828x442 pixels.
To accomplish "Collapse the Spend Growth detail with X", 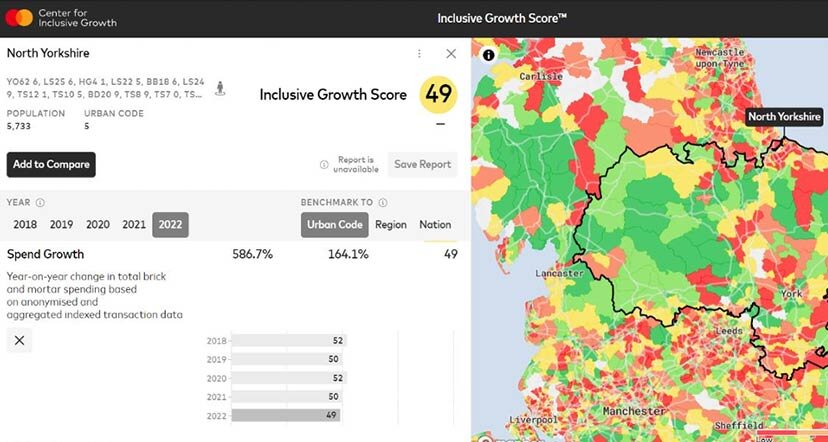I will (19, 341).
